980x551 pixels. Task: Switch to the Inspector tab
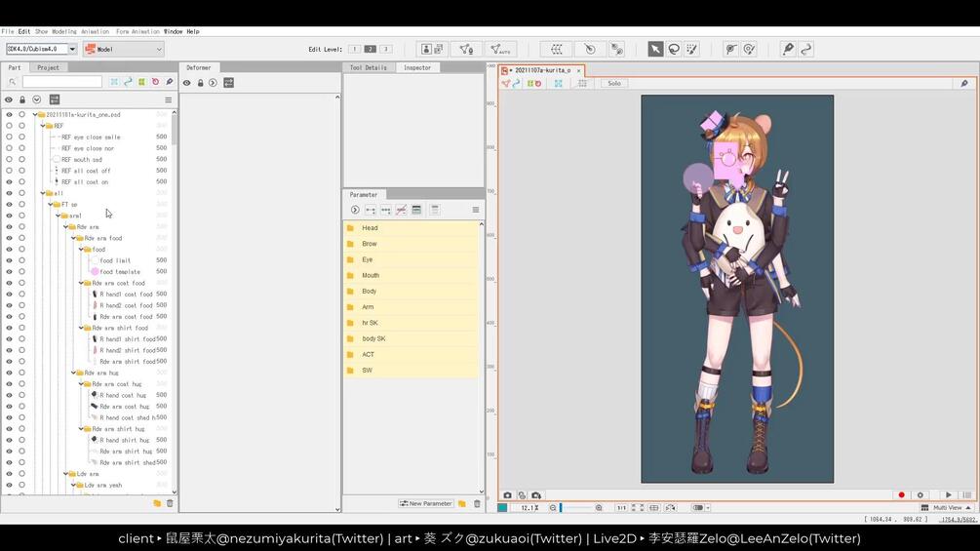417,67
